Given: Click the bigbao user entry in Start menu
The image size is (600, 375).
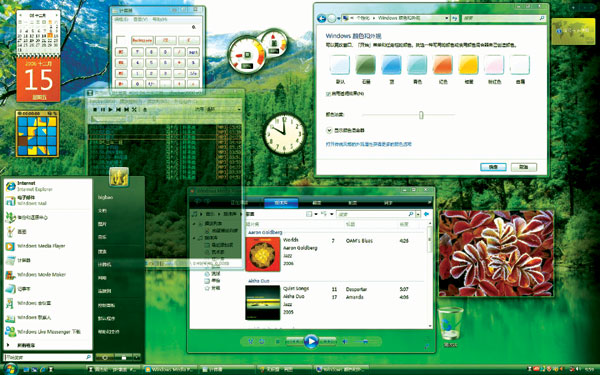Looking at the screenshot, I should tap(105, 197).
